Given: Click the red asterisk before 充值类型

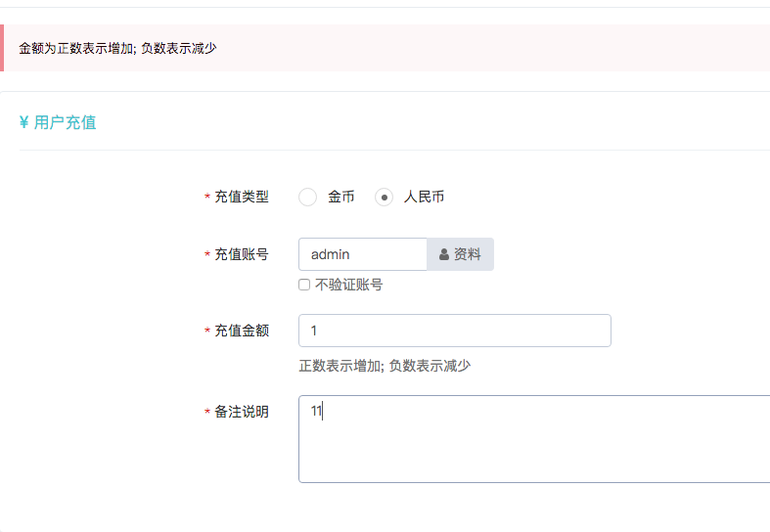Looking at the screenshot, I should coord(207,197).
